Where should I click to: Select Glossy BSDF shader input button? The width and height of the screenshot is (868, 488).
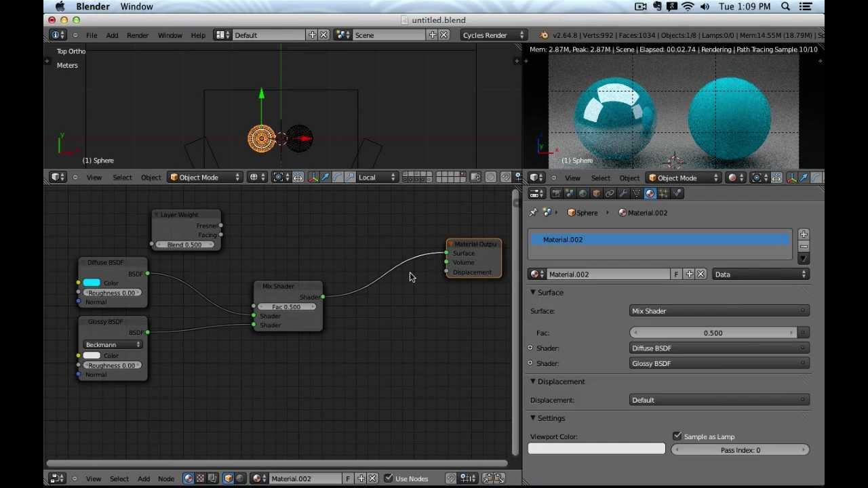pos(719,363)
